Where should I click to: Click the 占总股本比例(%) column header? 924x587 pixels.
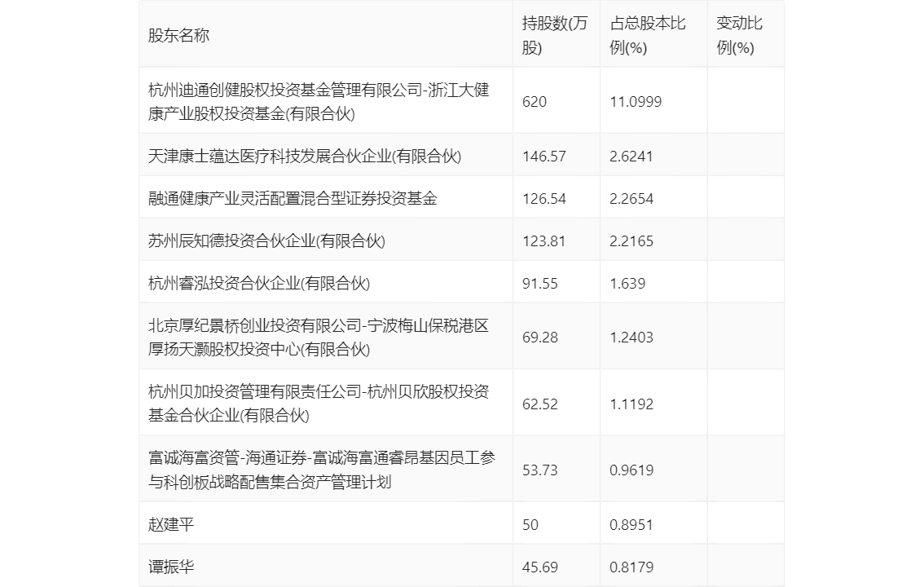click(x=648, y=35)
